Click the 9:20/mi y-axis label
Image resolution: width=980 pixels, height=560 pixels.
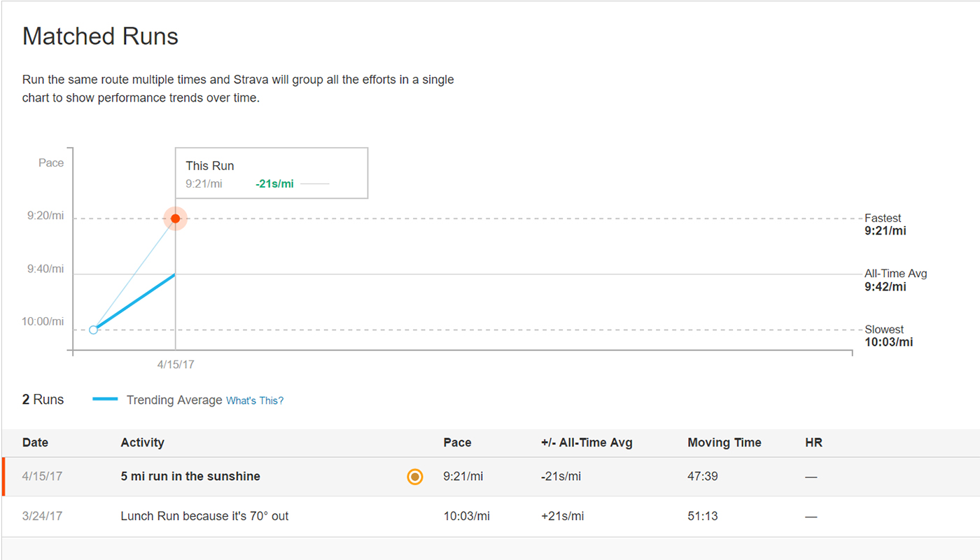point(45,216)
